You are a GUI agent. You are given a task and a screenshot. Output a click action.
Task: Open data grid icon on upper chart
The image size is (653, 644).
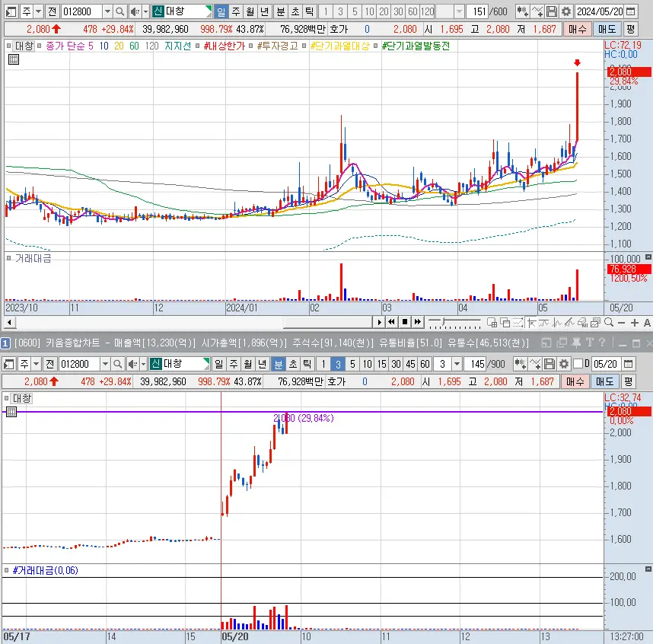click(x=14, y=59)
